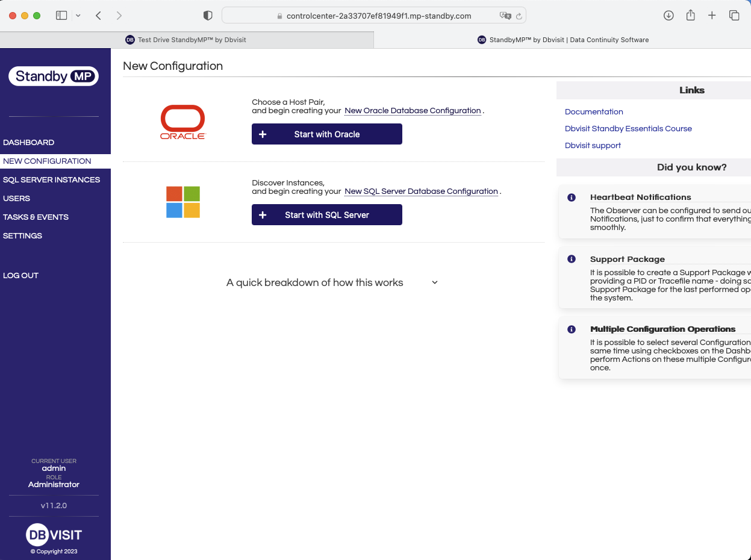Click the Microsoft SQL Server logo

182,202
